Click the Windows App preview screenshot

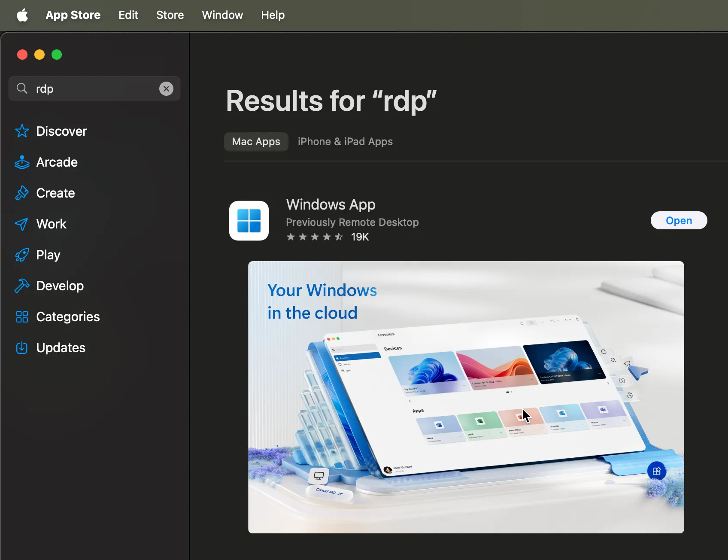(466, 397)
